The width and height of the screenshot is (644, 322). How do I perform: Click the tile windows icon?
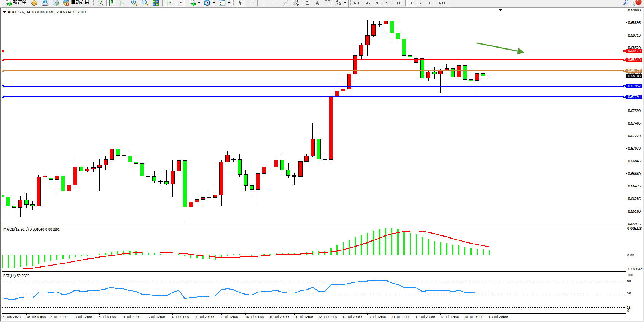[156, 3]
